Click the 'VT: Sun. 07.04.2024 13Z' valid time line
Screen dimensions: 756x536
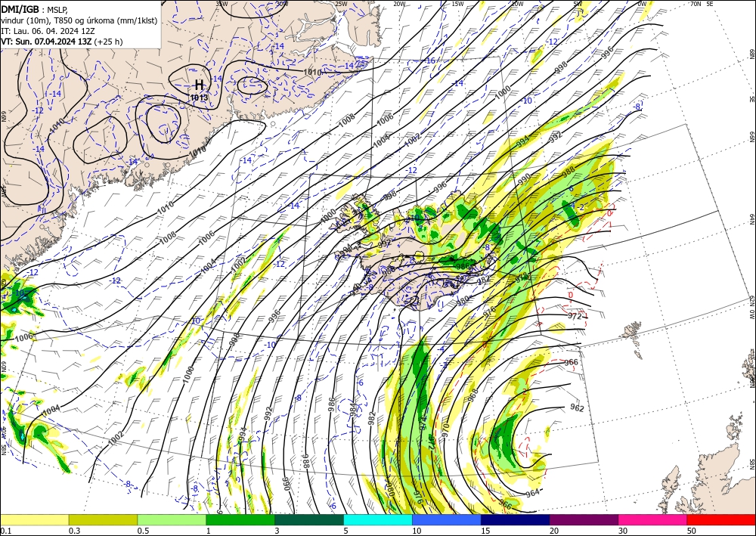coord(46,42)
